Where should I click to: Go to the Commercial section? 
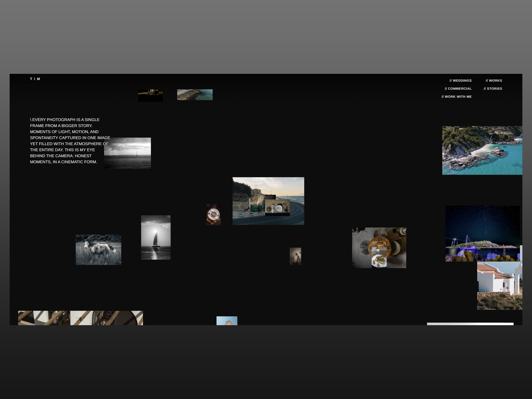point(458,88)
